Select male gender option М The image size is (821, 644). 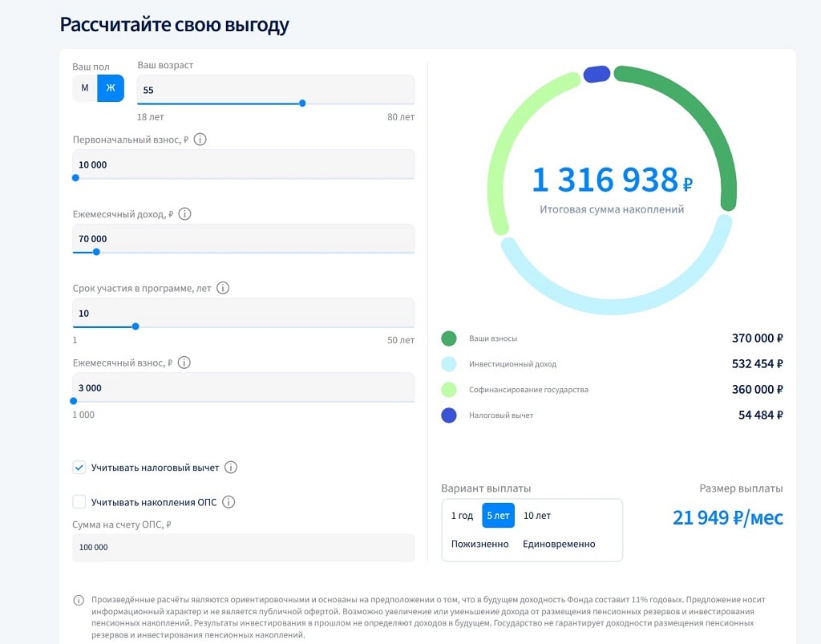point(85,88)
